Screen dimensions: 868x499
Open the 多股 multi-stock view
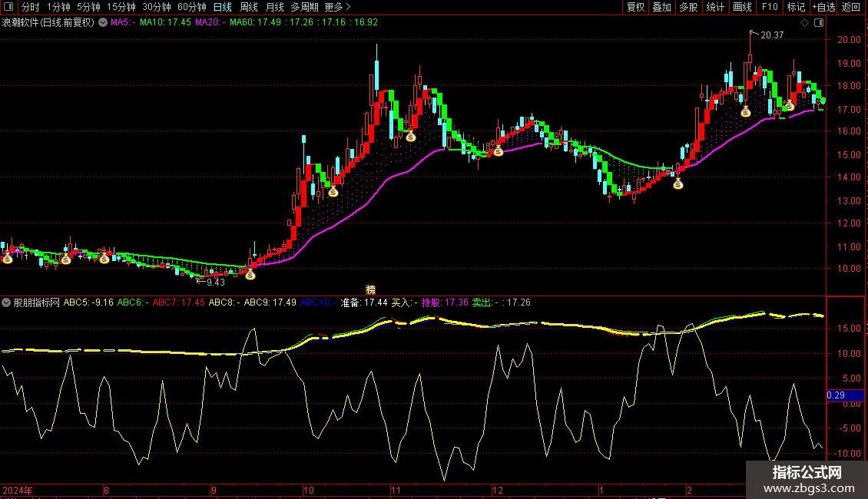tap(689, 7)
